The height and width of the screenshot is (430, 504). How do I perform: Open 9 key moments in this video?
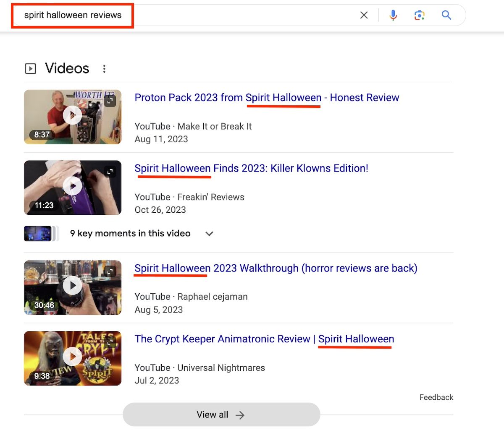click(130, 234)
